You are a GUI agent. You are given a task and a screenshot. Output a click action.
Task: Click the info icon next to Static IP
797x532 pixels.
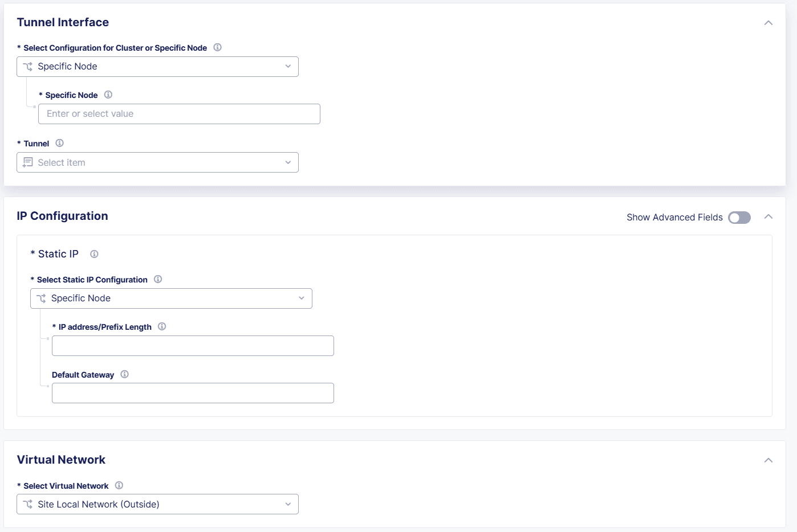94,253
